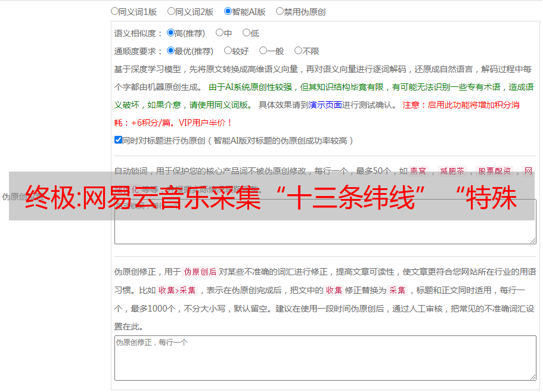543x392 pixels.
Task: Click inside the 自动锁词 text area
Action: click(325, 229)
